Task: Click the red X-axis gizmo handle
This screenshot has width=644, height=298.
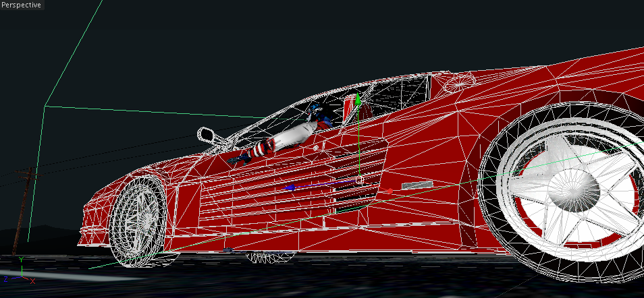Action: (390, 192)
